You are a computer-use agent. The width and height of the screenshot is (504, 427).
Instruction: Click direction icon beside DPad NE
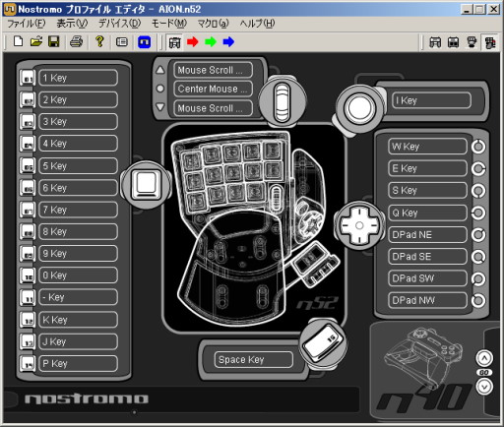pyautogui.click(x=478, y=234)
